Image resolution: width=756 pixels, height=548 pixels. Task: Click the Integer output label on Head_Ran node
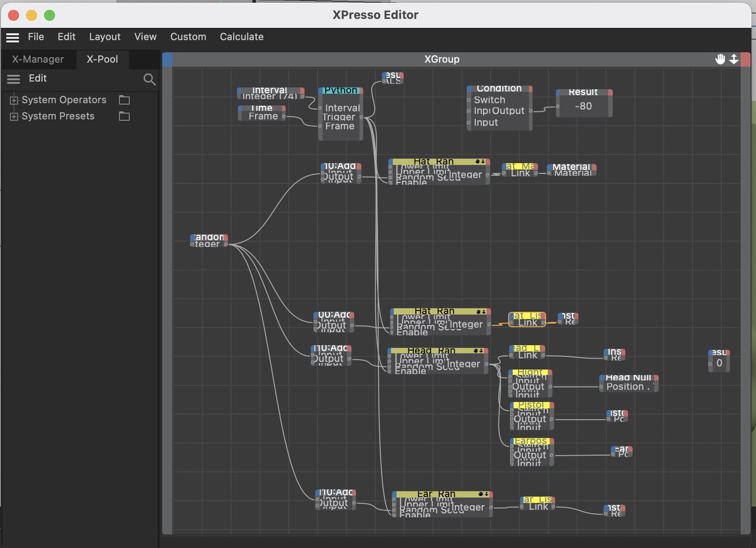click(x=464, y=363)
